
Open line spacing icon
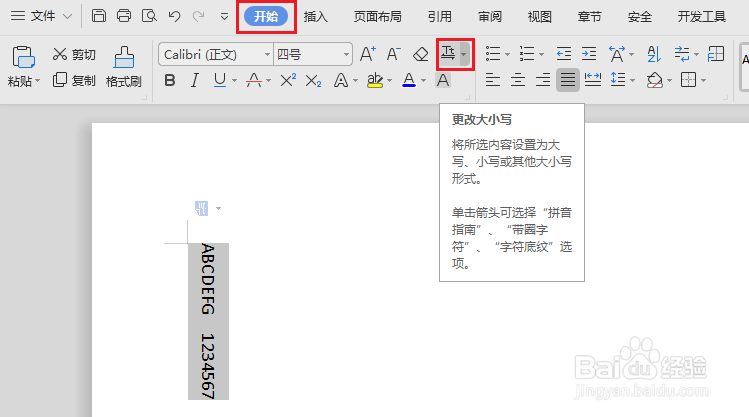pos(618,80)
